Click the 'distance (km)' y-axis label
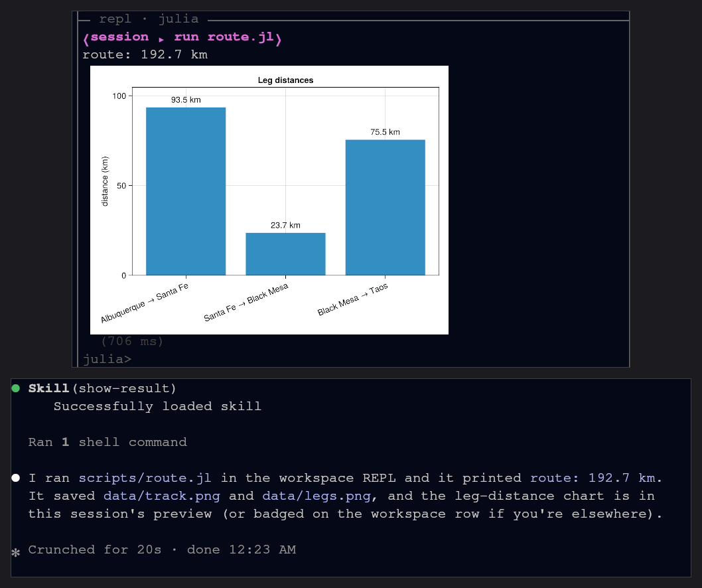Screen dimensions: 702x588 pos(105,181)
